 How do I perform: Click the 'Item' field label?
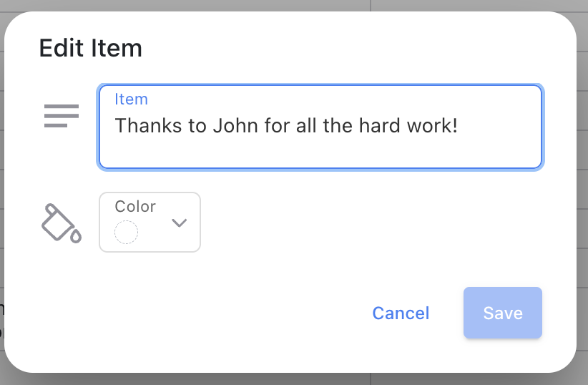(x=131, y=99)
